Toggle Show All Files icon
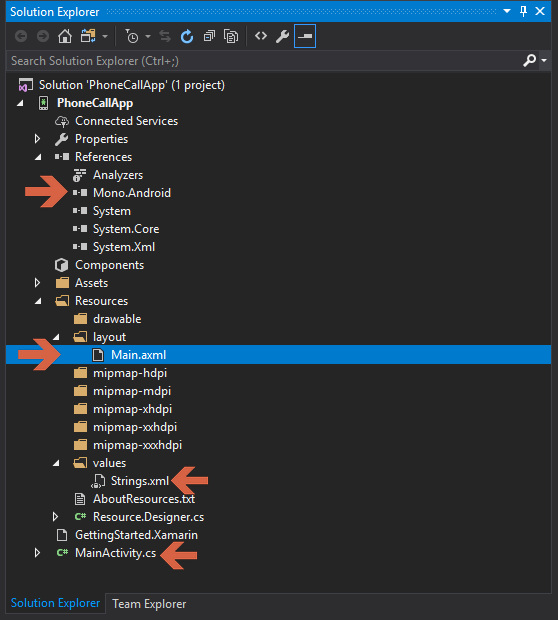558x620 pixels. [231, 36]
